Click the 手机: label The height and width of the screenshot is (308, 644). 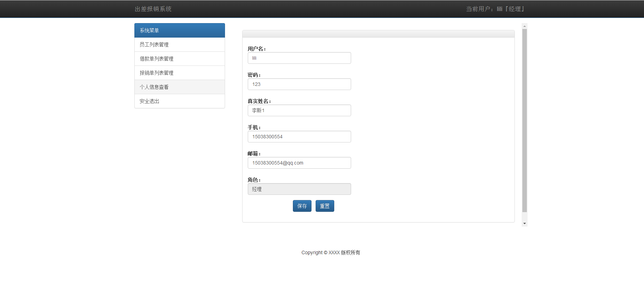[x=254, y=127]
